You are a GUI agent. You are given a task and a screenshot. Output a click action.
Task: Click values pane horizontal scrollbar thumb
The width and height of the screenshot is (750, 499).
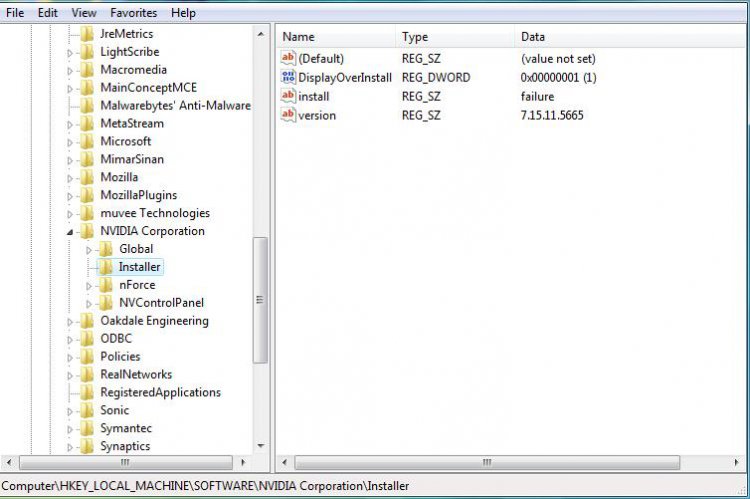coord(487,463)
